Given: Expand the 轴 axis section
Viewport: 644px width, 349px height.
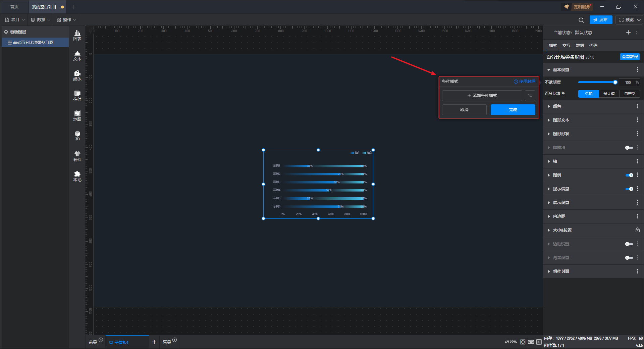Looking at the screenshot, I should (x=549, y=161).
